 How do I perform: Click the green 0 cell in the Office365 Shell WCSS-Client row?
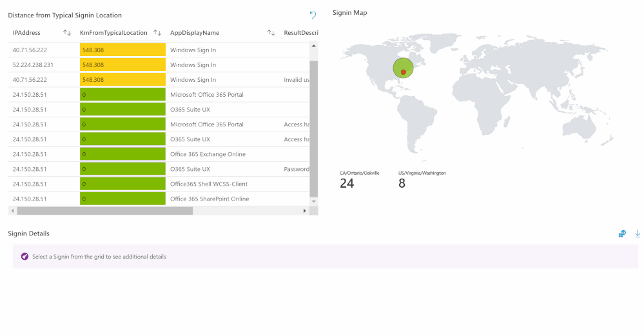coord(122,184)
